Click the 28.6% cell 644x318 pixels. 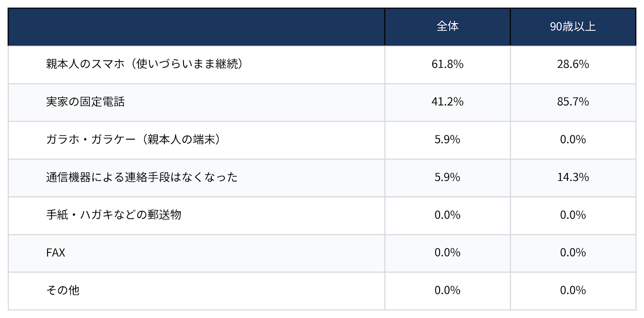pos(573,64)
